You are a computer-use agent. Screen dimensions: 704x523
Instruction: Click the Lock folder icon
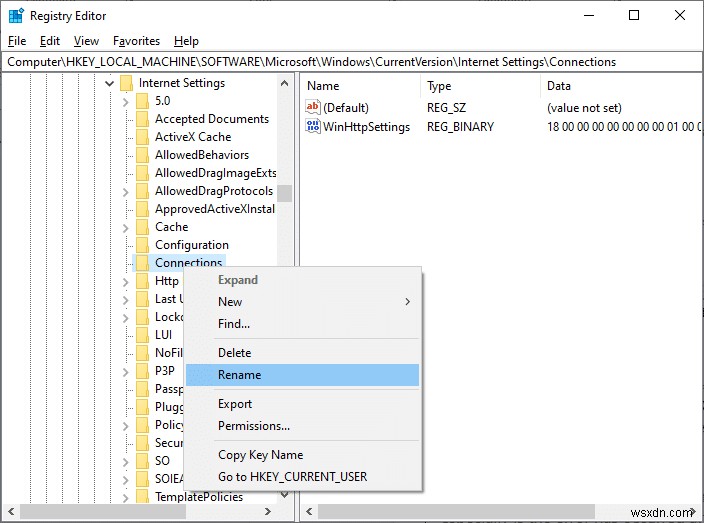pos(142,317)
